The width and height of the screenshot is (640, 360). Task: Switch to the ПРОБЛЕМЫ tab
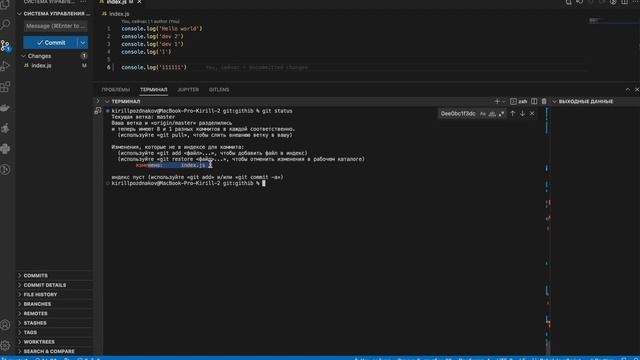[116, 89]
